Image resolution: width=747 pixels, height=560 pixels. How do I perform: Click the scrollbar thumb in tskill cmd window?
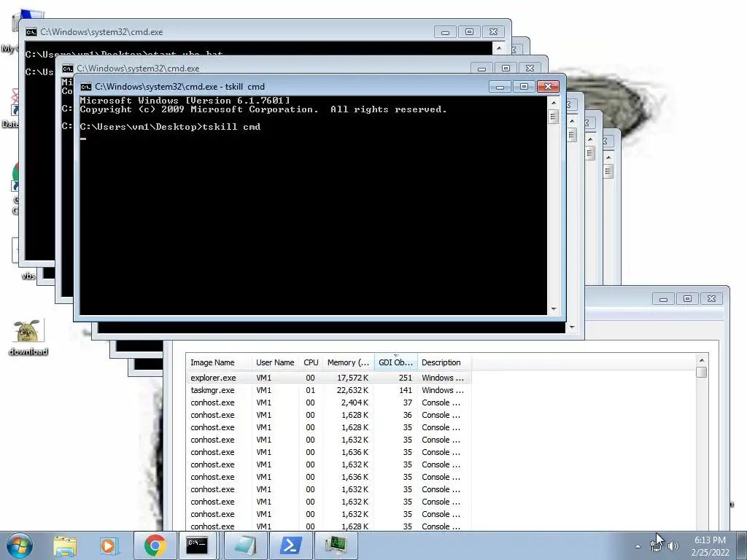(x=554, y=117)
